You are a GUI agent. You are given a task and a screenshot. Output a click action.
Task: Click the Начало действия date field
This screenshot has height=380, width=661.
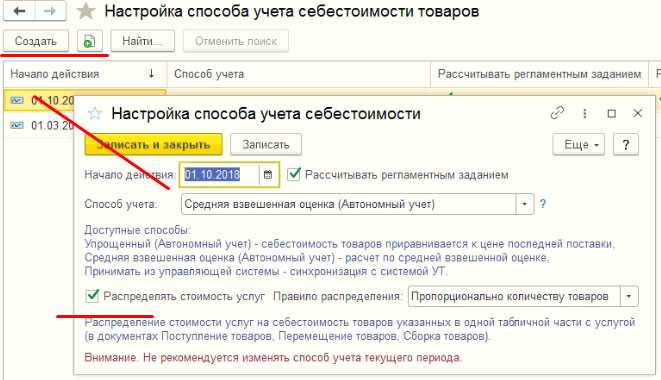(x=221, y=175)
